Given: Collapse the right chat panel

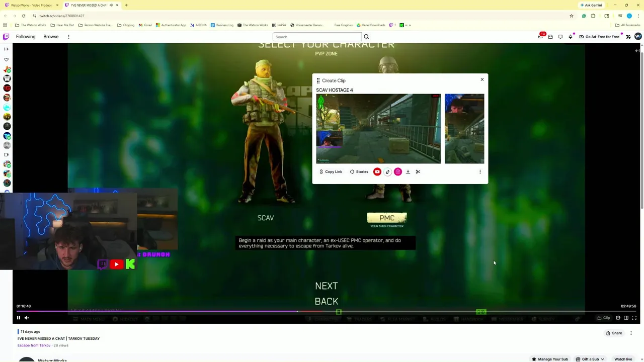Looking at the screenshot, I should [x=637, y=51].
